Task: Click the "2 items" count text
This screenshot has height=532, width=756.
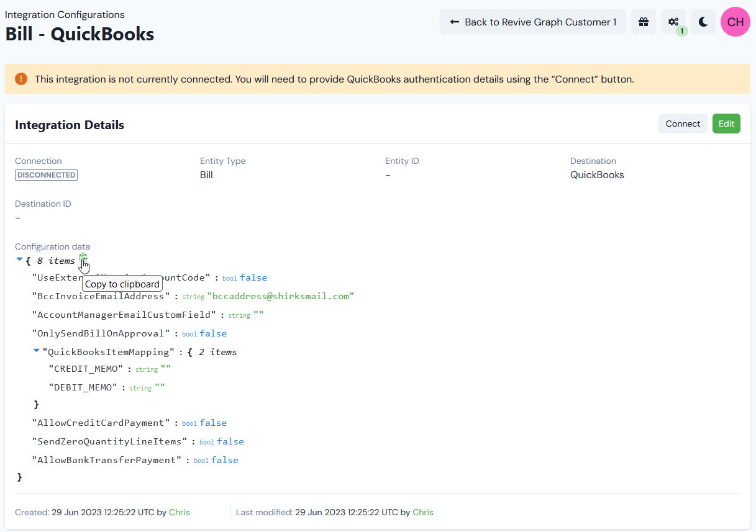Action: pyautogui.click(x=217, y=352)
